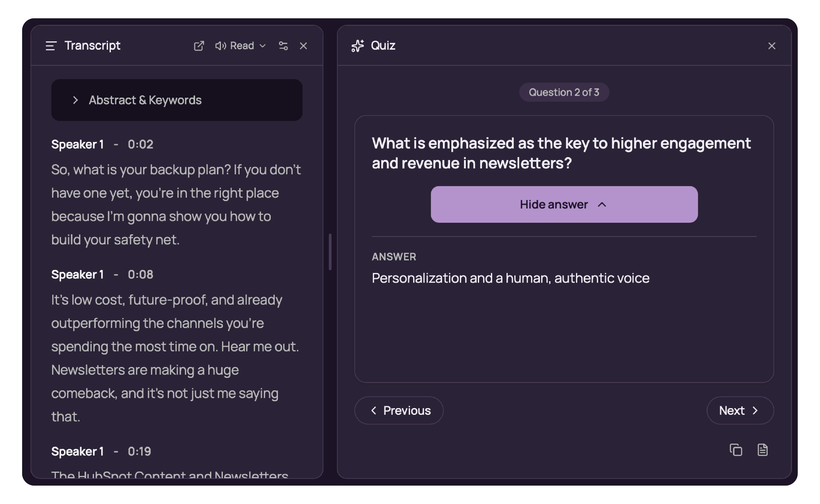The width and height of the screenshot is (820, 504).
Task: Click the 0:19 timestamp
Action: (x=139, y=451)
